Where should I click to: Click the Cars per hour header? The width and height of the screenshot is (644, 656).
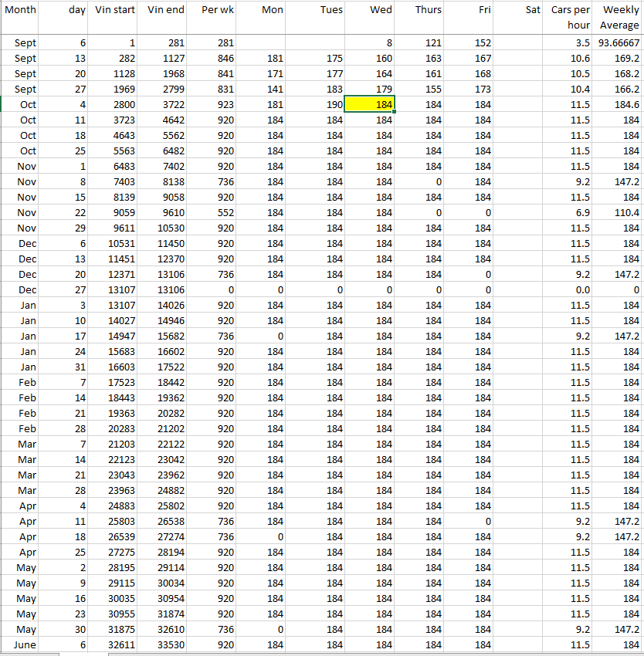pyautogui.click(x=570, y=17)
